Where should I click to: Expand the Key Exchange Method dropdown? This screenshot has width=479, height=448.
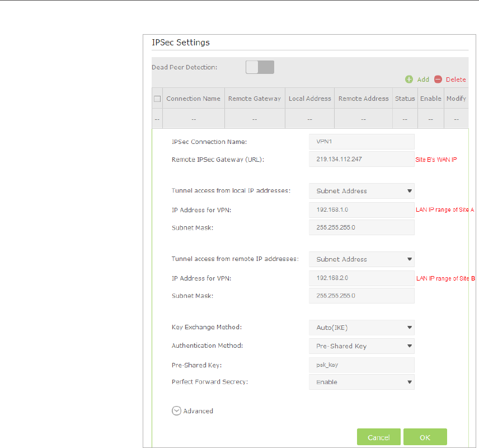pos(361,328)
